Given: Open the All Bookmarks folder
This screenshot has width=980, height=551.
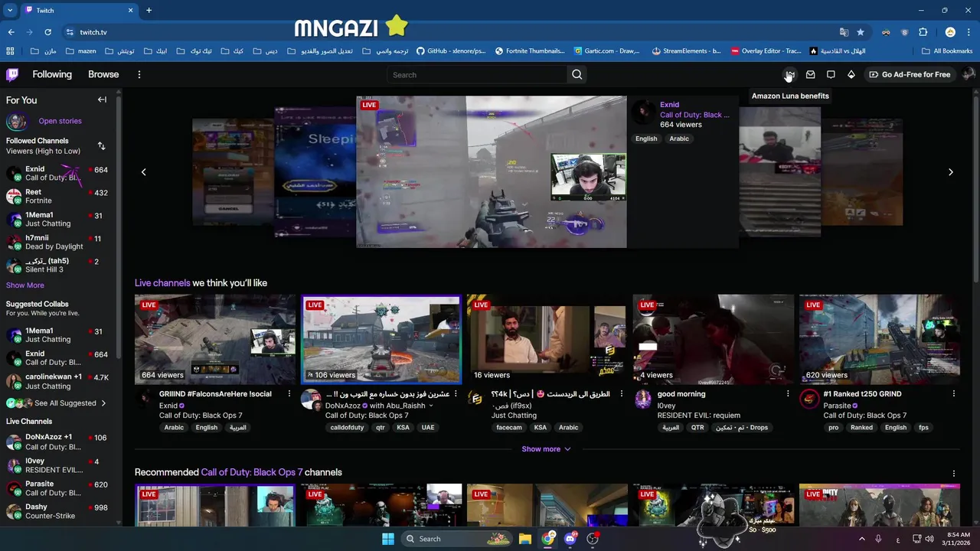Looking at the screenshot, I should pos(947,51).
